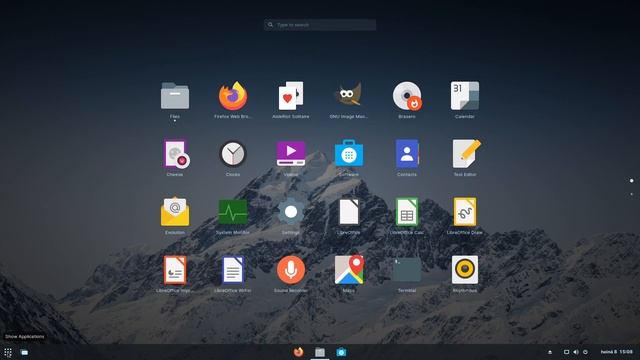Open the Brasero disc burner
Image resolution: width=640 pixels, height=360 pixels.
pos(407,96)
